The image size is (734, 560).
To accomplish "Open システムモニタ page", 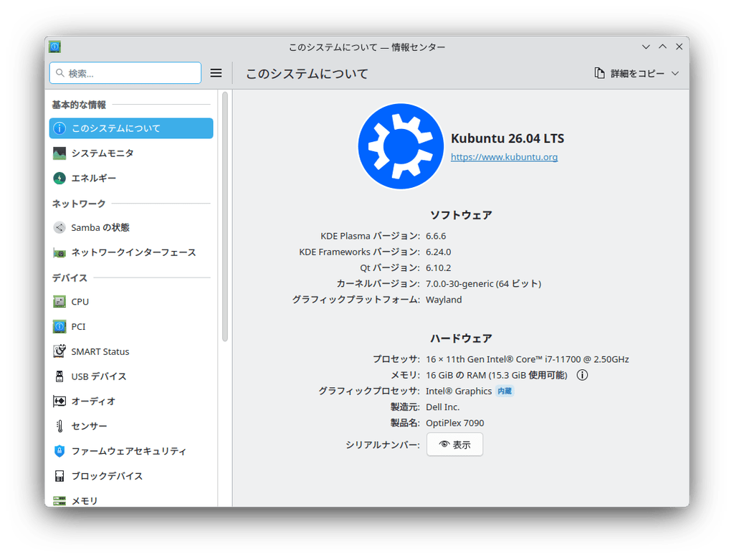I will pyautogui.click(x=131, y=153).
